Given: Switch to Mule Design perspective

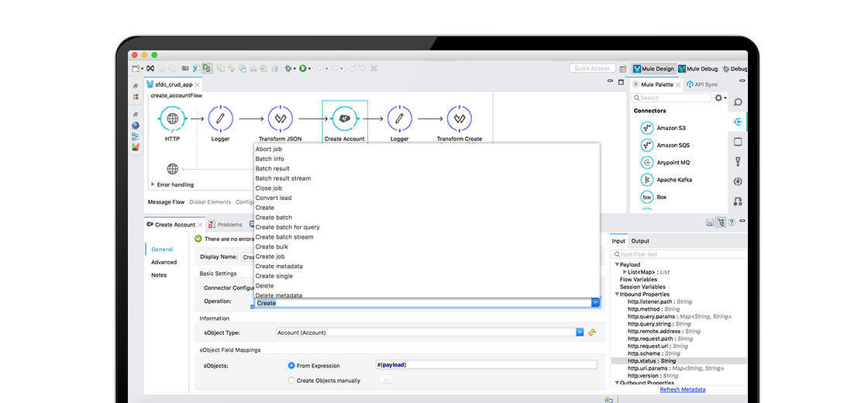Looking at the screenshot, I should (654, 69).
